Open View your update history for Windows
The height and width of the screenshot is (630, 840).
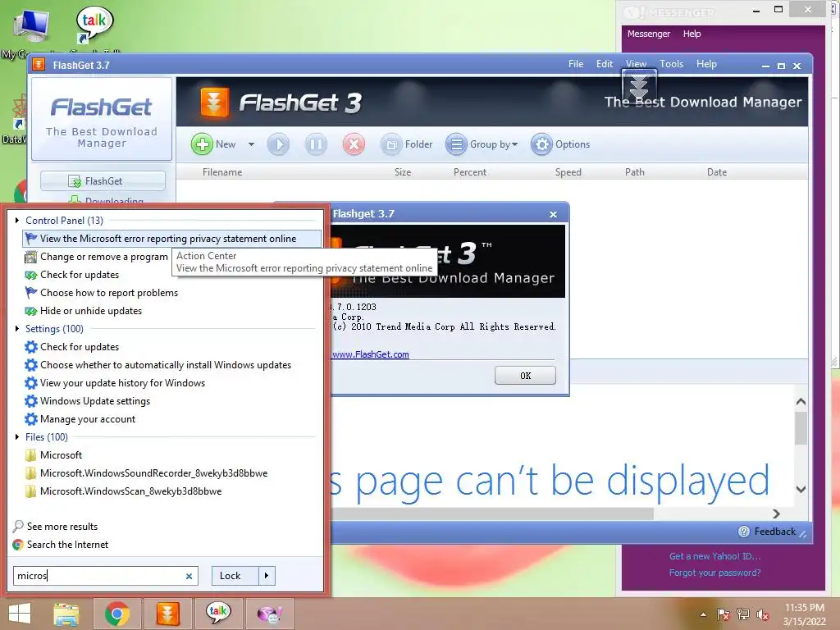pos(115,383)
